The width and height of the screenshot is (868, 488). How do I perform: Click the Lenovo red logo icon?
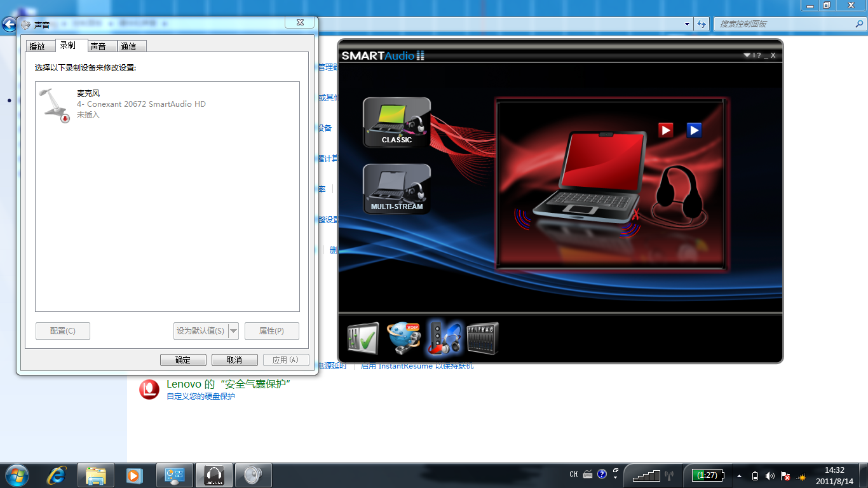click(x=149, y=389)
